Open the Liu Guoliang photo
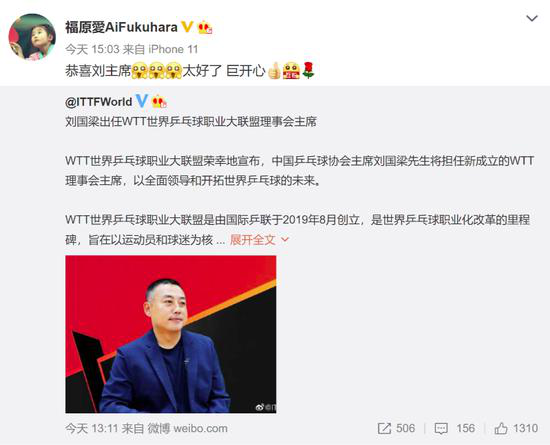 click(170, 334)
